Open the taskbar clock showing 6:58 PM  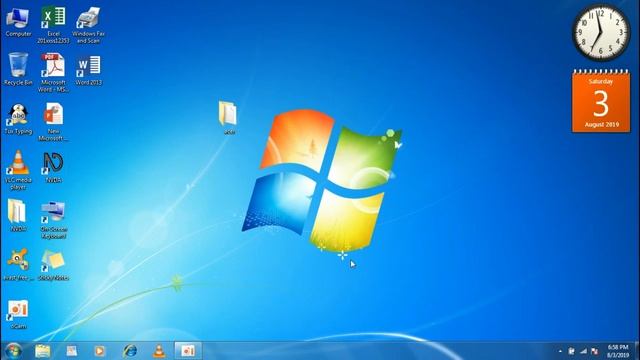(x=618, y=351)
